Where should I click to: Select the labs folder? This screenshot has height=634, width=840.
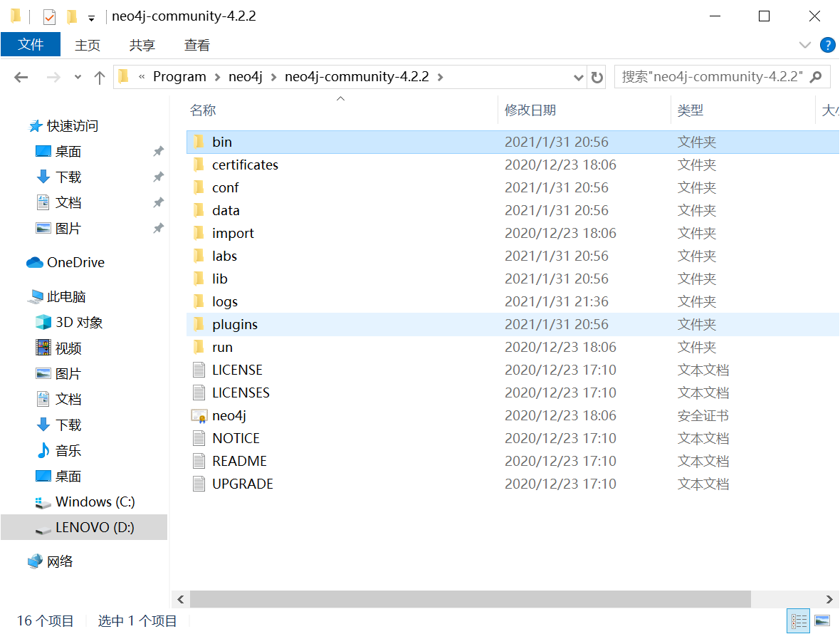(512, 256)
